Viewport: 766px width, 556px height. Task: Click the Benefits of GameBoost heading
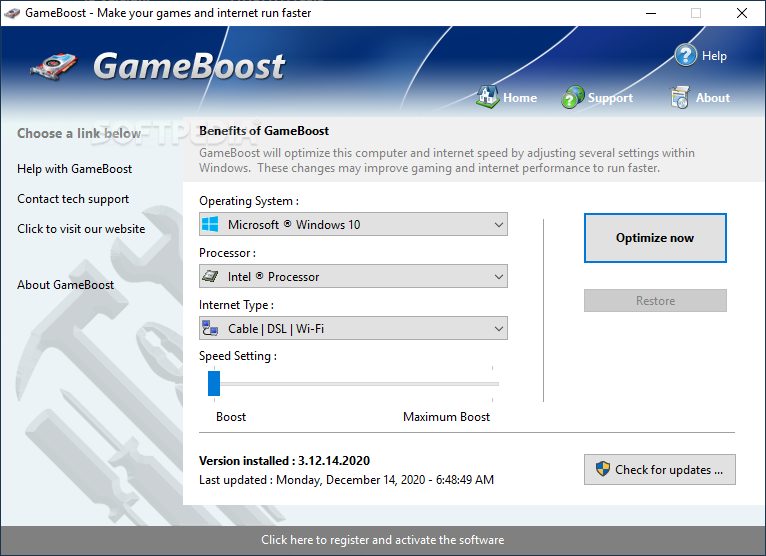pyautogui.click(x=264, y=131)
